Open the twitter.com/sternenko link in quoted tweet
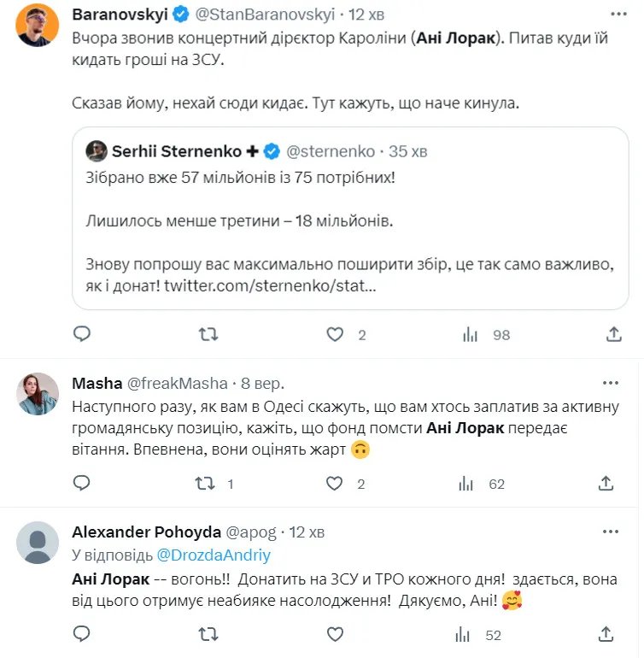Screen dimensions: 644x658 click(x=269, y=287)
